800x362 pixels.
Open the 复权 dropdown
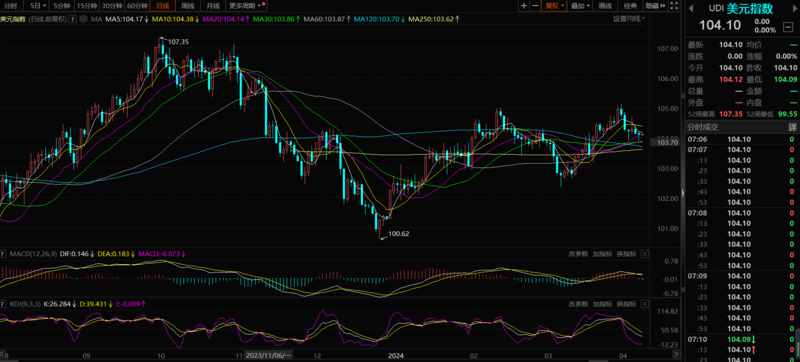(555, 6)
